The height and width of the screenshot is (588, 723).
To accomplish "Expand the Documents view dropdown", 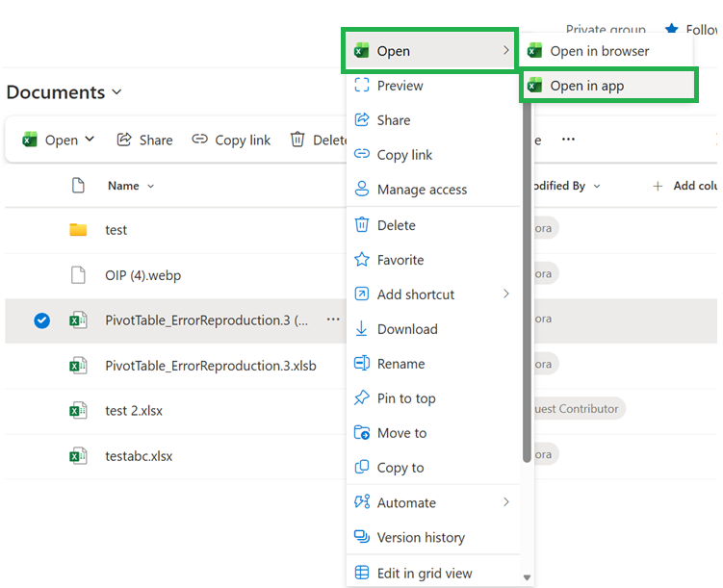I will coord(117,91).
